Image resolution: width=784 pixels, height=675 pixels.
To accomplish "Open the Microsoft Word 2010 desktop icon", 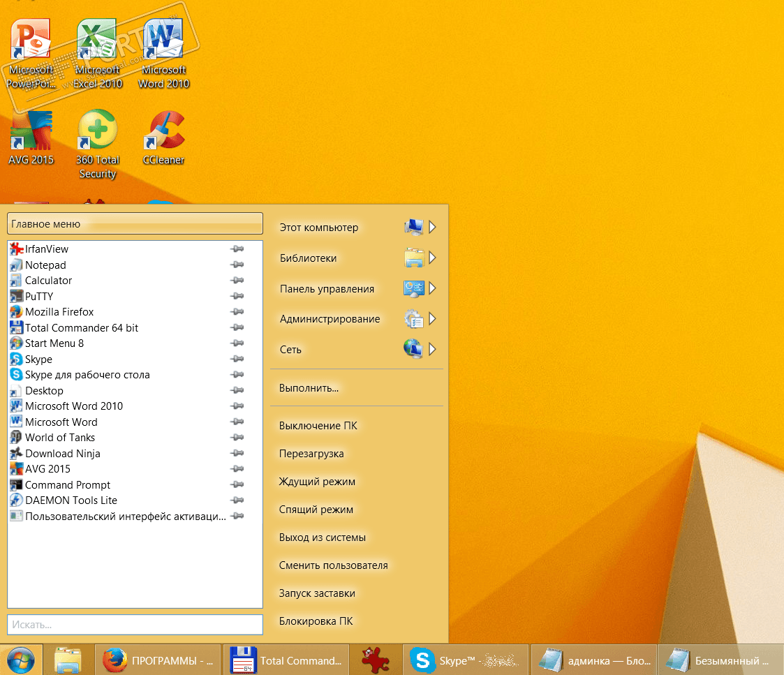I will coord(163,54).
